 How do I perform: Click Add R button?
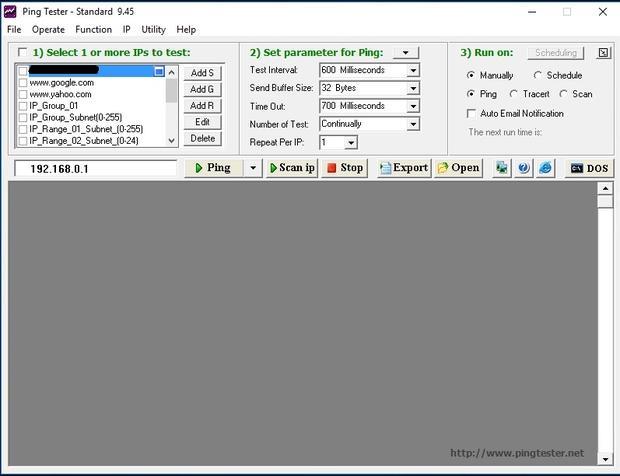202,106
